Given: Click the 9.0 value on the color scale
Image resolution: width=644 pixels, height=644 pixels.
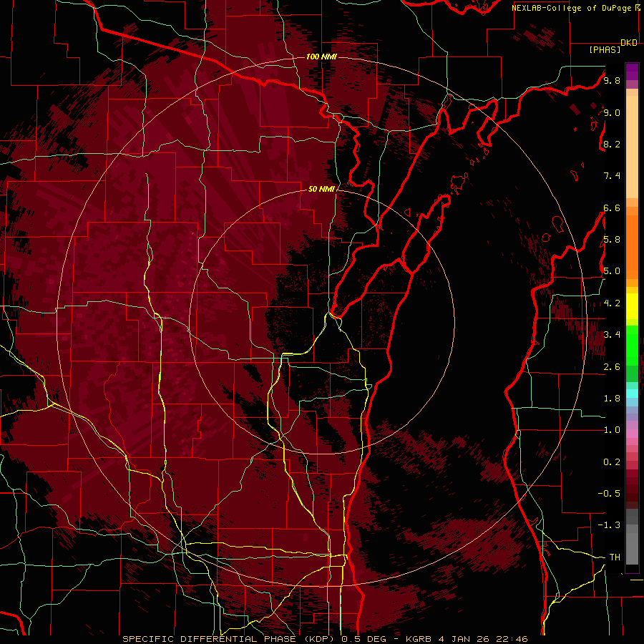Looking at the screenshot, I should coord(612,112).
